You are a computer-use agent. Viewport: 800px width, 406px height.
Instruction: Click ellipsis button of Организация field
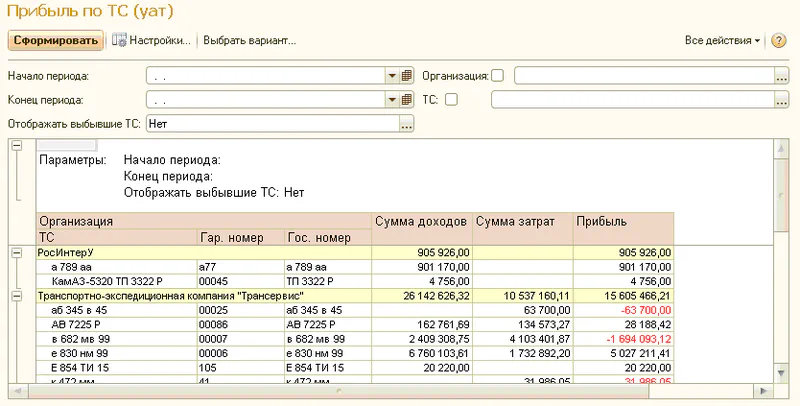coord(781,76)
